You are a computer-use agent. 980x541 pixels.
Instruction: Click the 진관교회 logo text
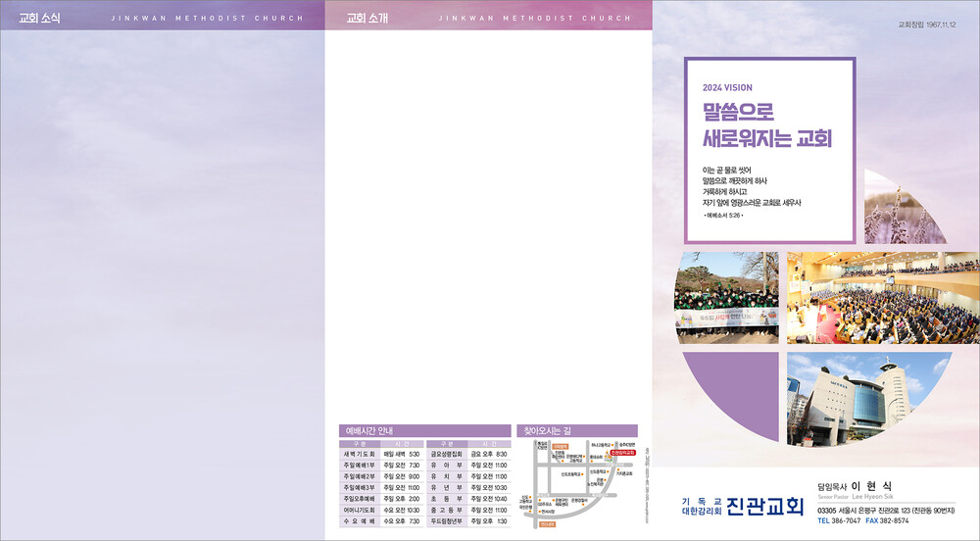(766, 507)
